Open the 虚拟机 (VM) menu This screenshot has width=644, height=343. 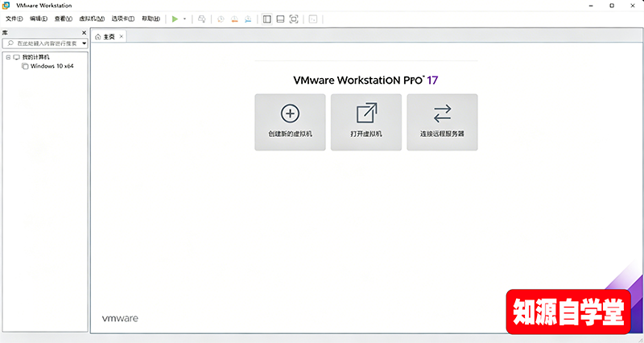point(91,19)
